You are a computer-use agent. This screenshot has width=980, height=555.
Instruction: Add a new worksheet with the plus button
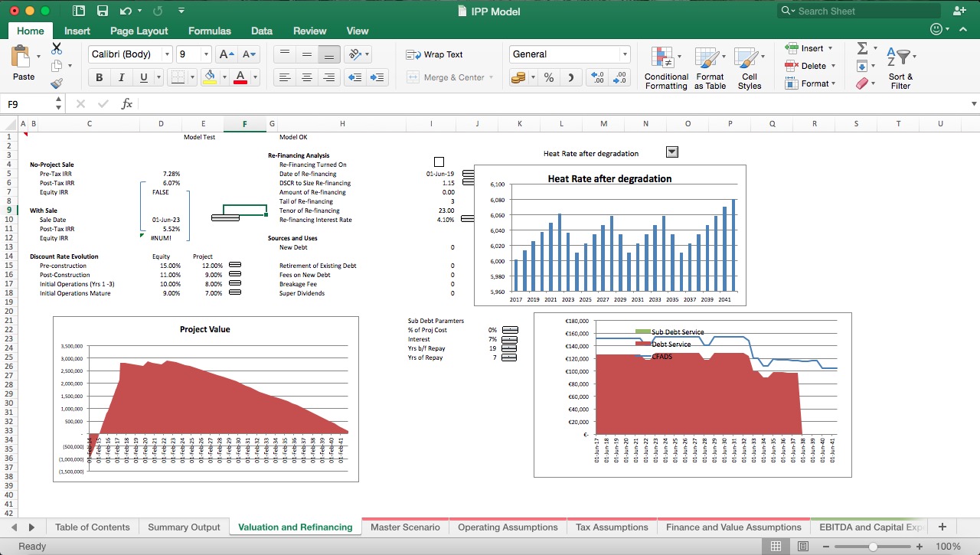942,527
